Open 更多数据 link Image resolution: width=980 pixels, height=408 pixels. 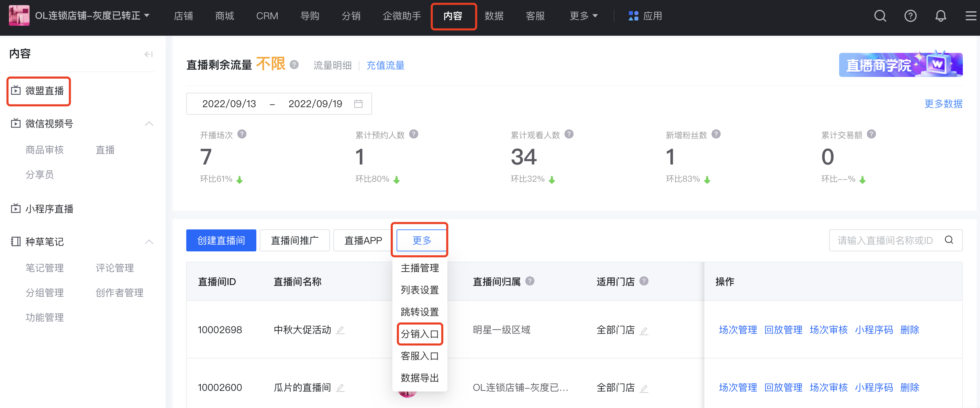point(943,104)
